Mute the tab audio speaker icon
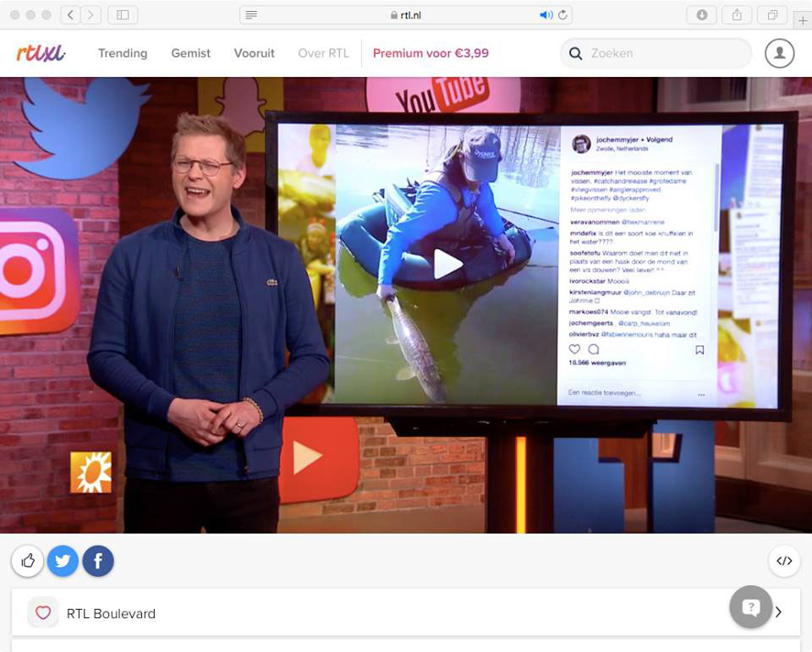The image size is (812, 652). tap(546, 15)
